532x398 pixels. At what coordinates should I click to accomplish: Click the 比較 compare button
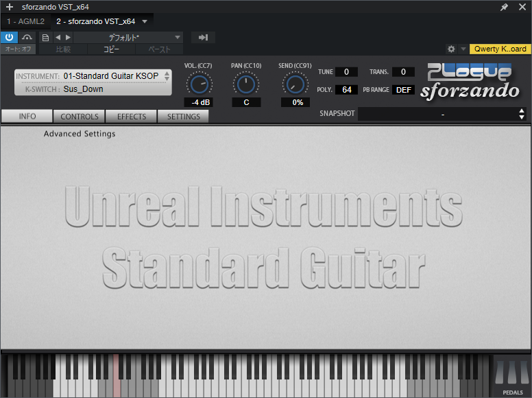click(x=63, y=49)
